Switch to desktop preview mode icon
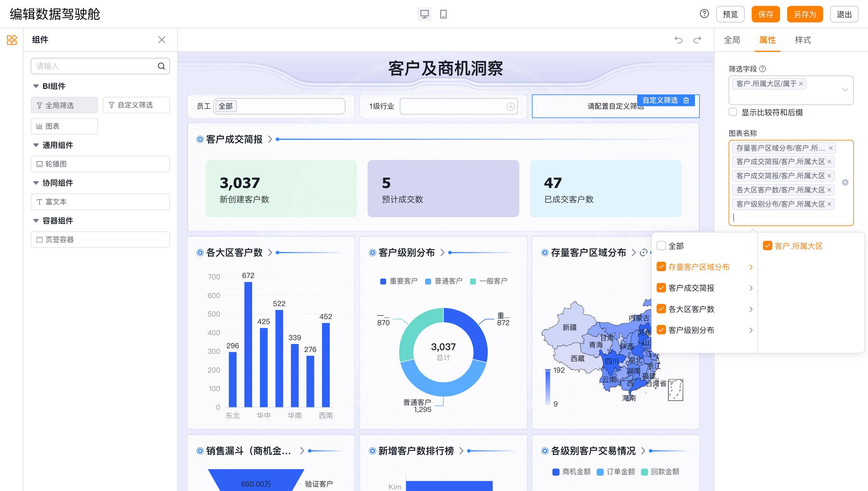 click(x=424, y=14)
